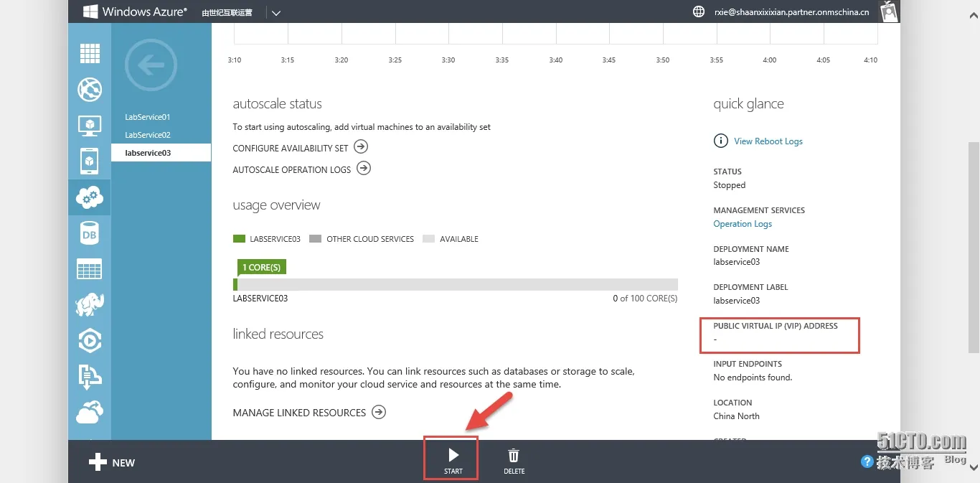The width and height of the screenshot is (980, 483).
Task: Click AUTOSCALE OPERATION LOGS text link
Action: coord(292,169)
